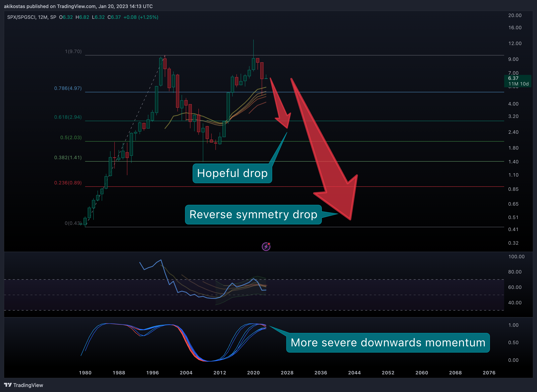Click the 2044 label on time axis
Image resolution: width=537 pixels, height=392 pixels.
click(354, 373)
